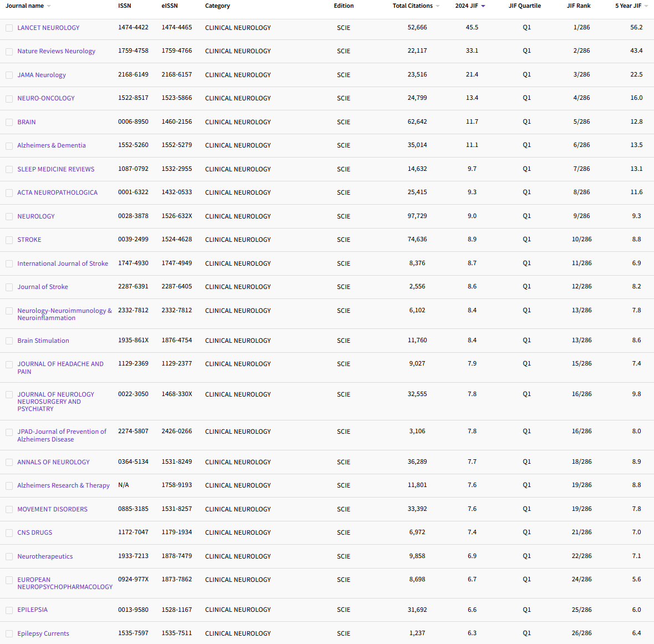View the ANNALS OF NEUROLOGY journal
This screenshot has height=644, width=654.
pyautogui.click(x=53, y=462)
